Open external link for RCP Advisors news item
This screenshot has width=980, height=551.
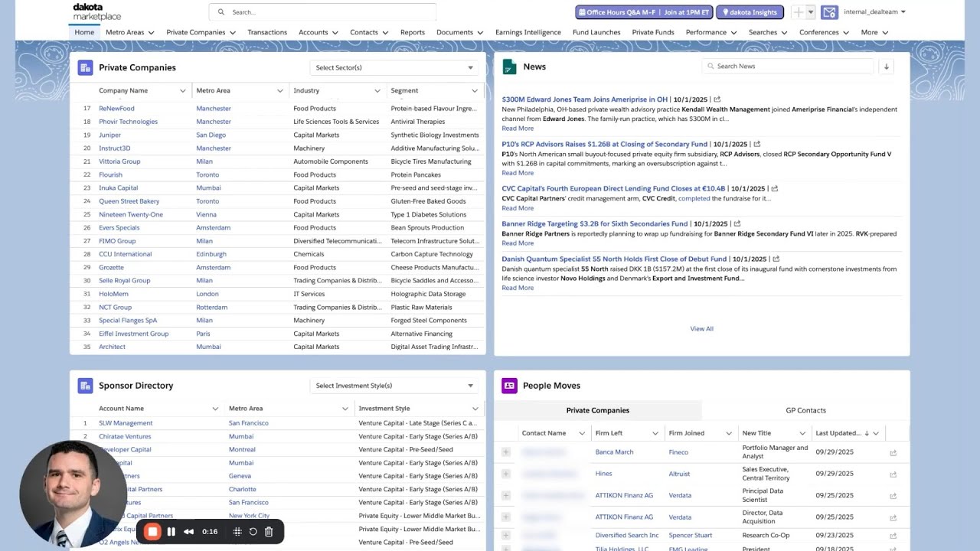(x=756, y=144)
